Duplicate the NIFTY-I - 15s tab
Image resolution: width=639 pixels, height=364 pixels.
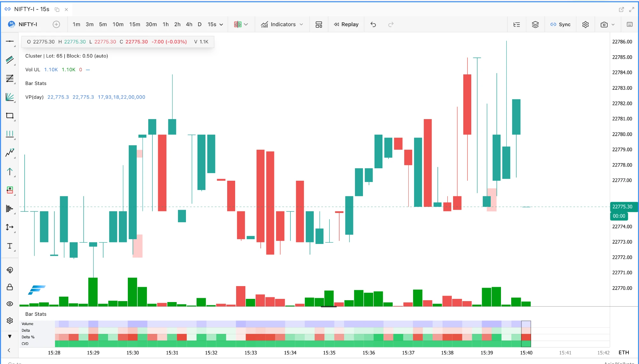(x=57, y=10)
